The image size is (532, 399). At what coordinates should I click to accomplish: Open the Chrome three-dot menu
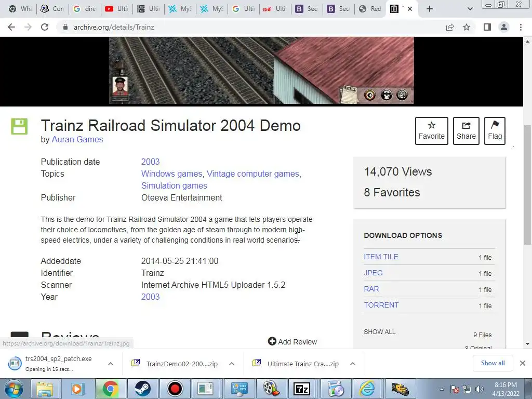click(521, 27)
